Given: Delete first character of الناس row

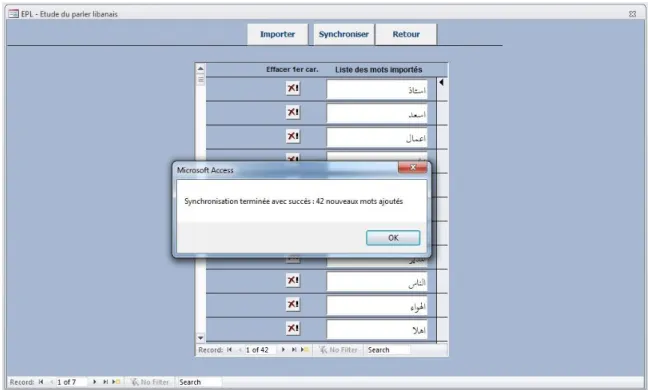Looking at the screenshot, I should [x=293, y=280].
